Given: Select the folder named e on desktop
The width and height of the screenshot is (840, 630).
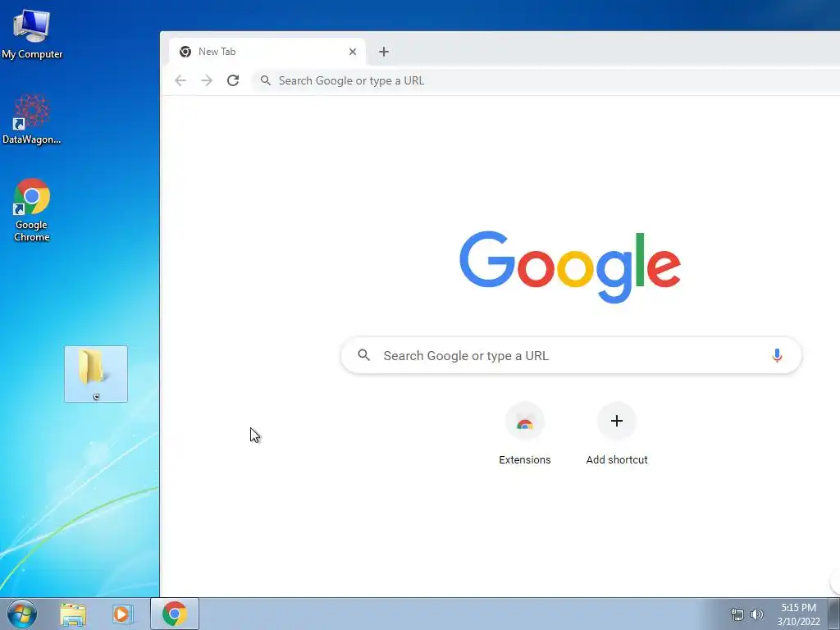Looking at the screenshot, I should (x=96, y=374).
